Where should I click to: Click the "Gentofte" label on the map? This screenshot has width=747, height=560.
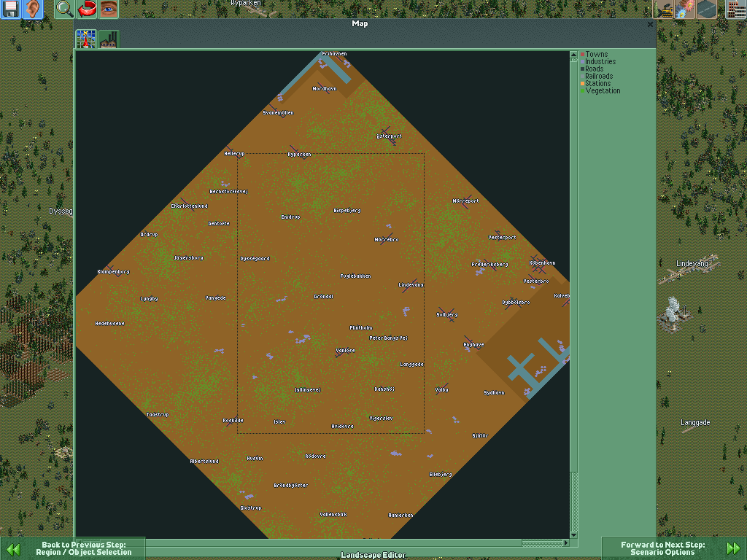click(219, 223)
